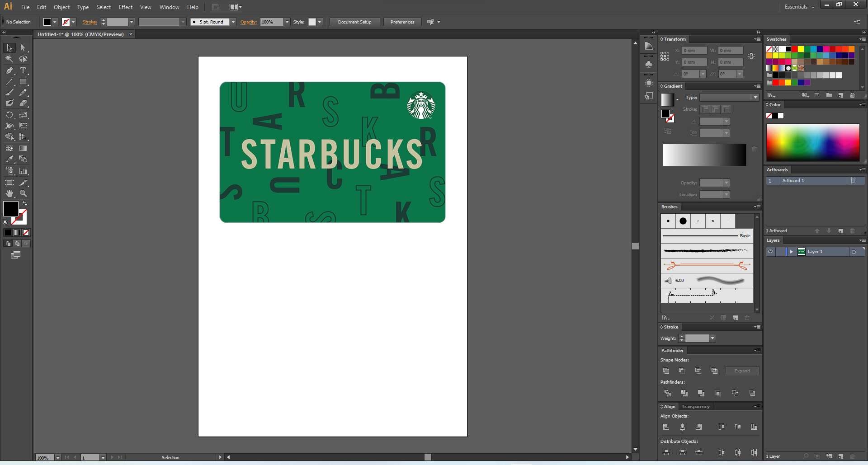Click Document Setup button

[x=355, y=22]
